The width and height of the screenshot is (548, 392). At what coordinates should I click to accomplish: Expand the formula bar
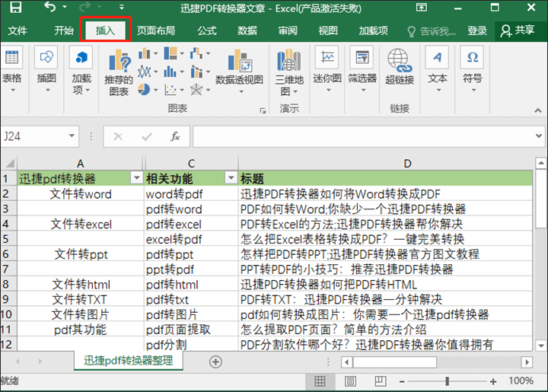(539, 136)
